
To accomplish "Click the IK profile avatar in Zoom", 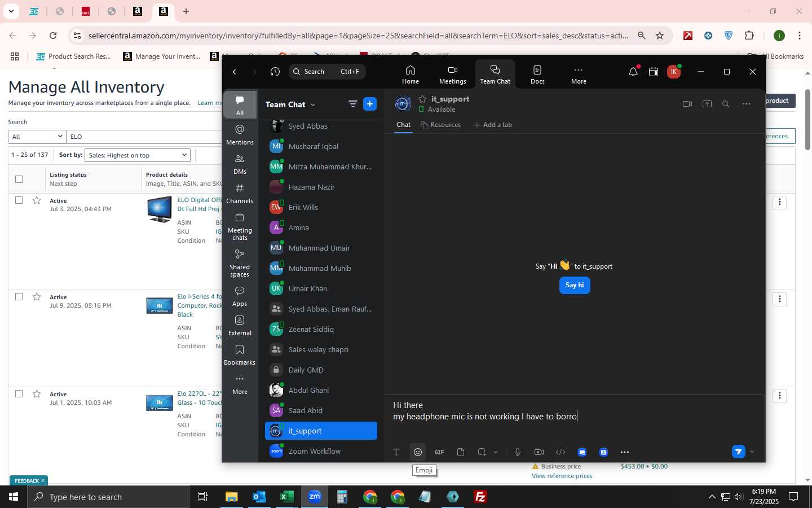I will point(673,72).
